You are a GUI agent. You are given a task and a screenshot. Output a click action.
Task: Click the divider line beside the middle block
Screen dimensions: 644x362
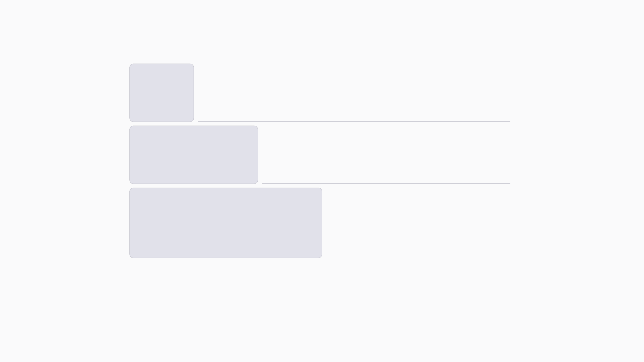point(386,183)
